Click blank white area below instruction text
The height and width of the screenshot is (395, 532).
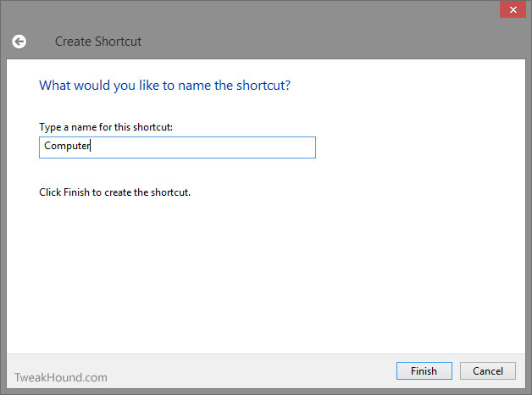[x=264, y=271]
